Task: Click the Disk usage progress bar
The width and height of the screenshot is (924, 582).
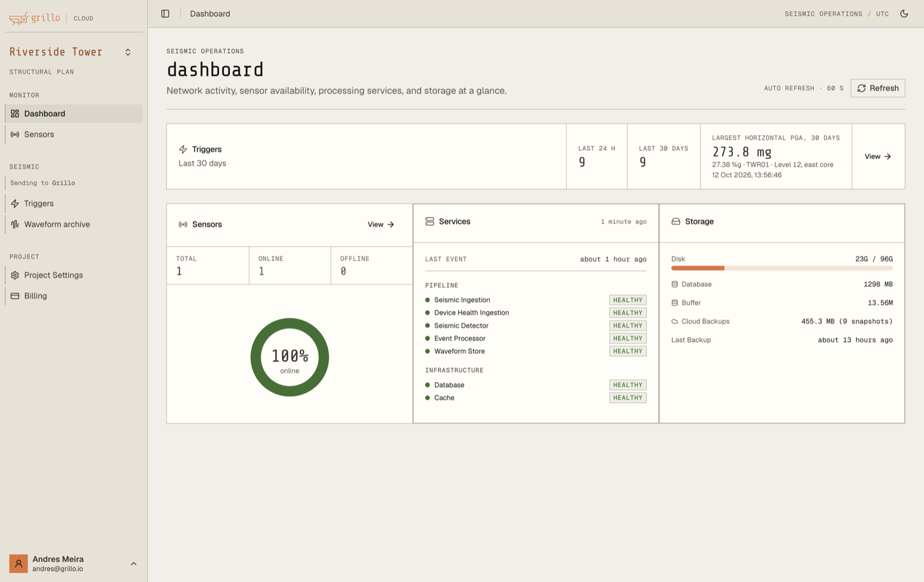Action: pyautogui.click(x=782, y=268)
